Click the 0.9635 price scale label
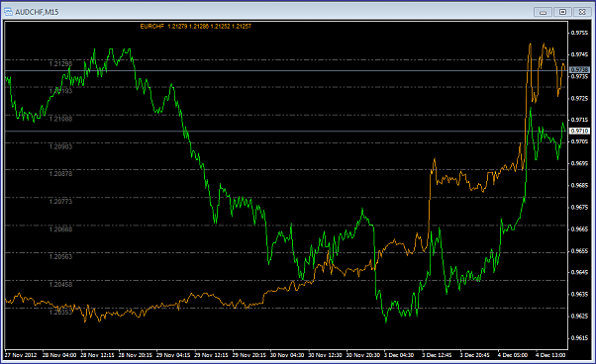596x364 pixels. point(579,294)
